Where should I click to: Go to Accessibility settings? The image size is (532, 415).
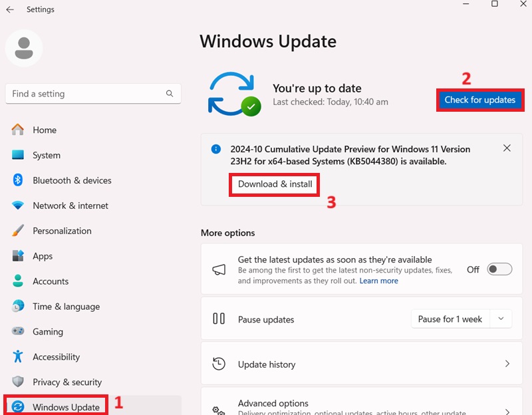pos(93,356)
